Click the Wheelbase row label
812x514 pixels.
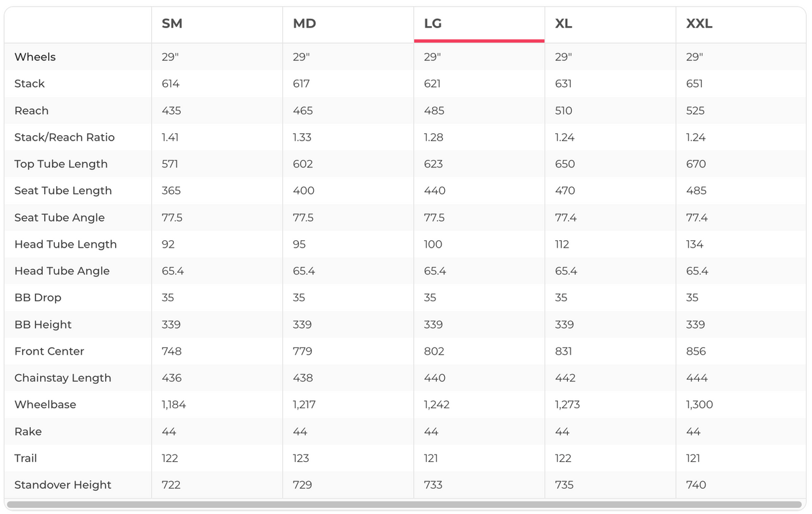(x=45, y=405)
